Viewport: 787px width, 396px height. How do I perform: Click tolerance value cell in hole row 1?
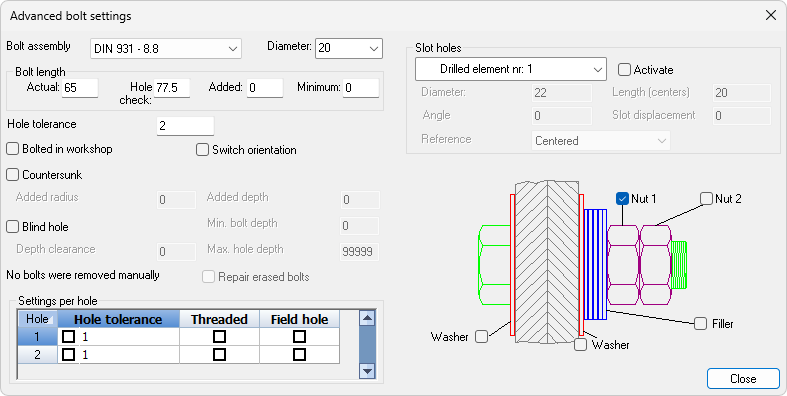pos(129,336)
